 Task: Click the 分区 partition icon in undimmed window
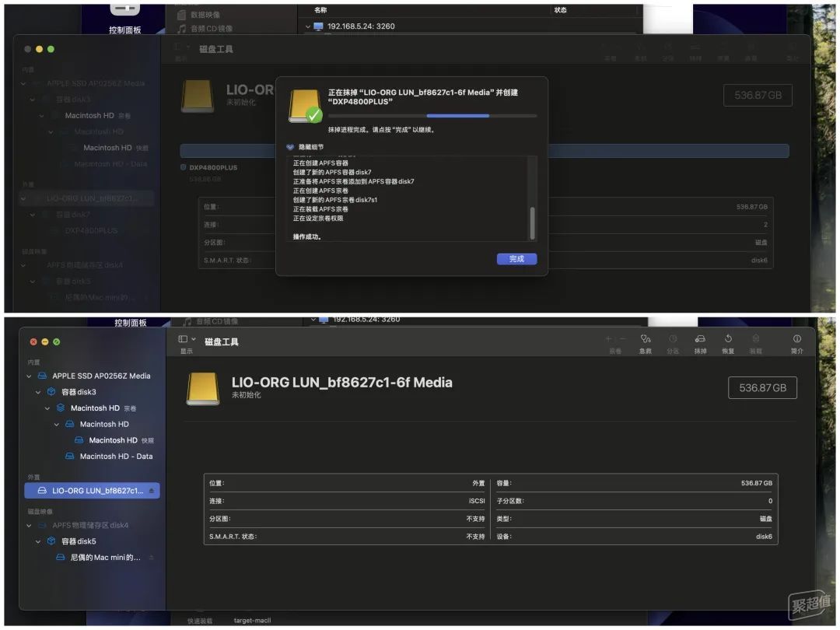tap(673, 338)
